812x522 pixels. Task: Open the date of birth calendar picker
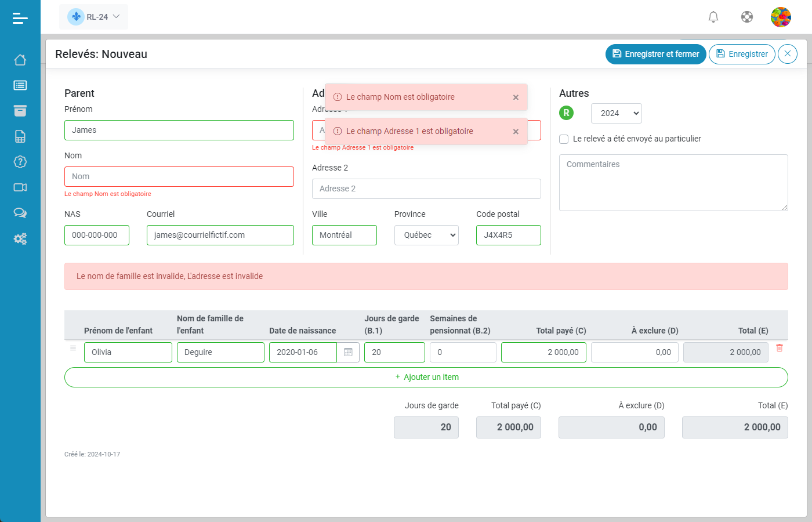348,352
